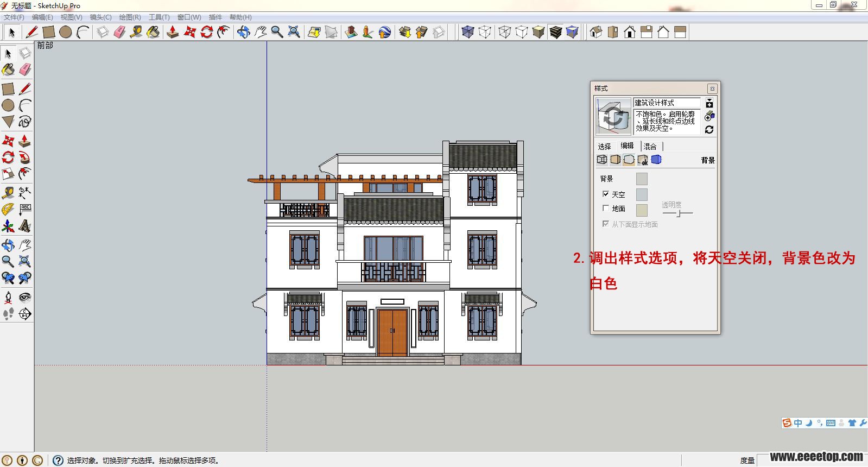This screenshot has height=467, width=868.
Task: Select the Protractor tool
Action: click(8, 209)
